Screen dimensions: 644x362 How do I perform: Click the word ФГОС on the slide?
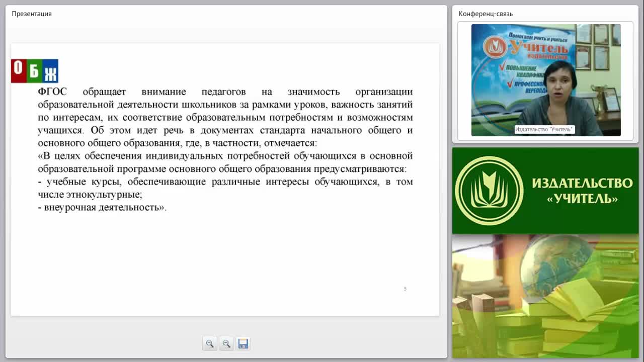tap(52, 92)
